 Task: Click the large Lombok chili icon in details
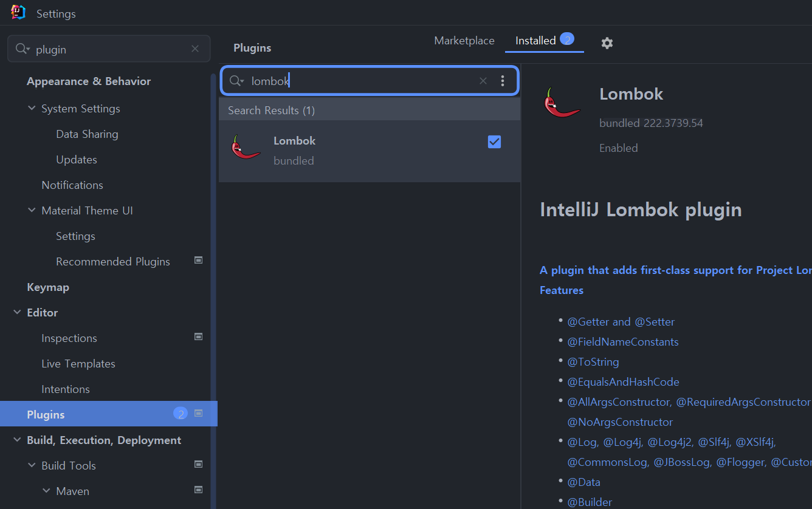point(562,102)
